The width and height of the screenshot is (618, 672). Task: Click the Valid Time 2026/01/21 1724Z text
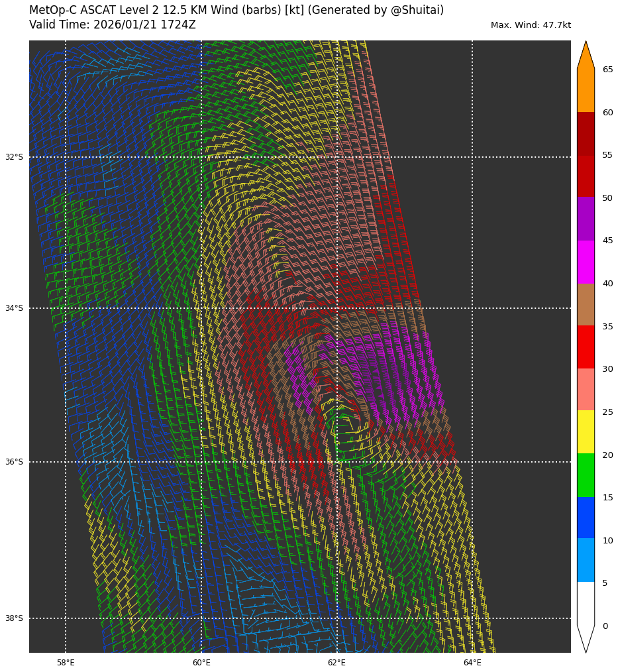113,25
